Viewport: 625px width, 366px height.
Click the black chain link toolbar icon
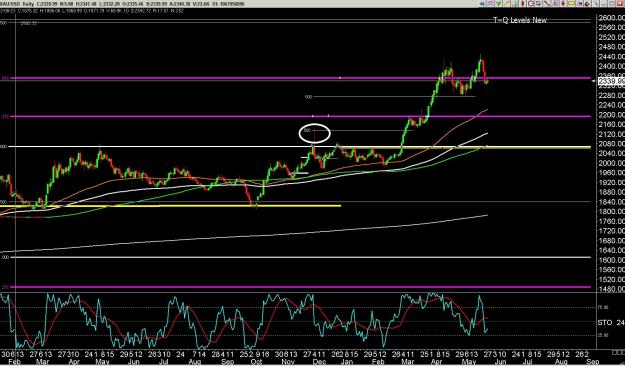(x=587, y=4)
